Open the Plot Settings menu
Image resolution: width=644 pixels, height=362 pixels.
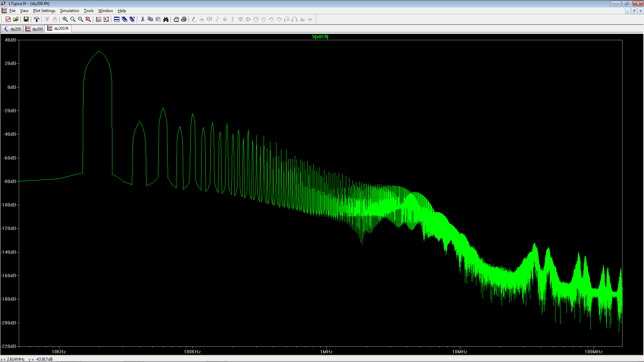click(44, 11)
